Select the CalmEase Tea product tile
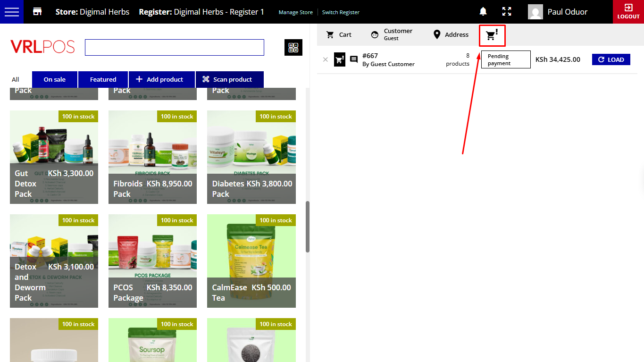 pos(251,261)
